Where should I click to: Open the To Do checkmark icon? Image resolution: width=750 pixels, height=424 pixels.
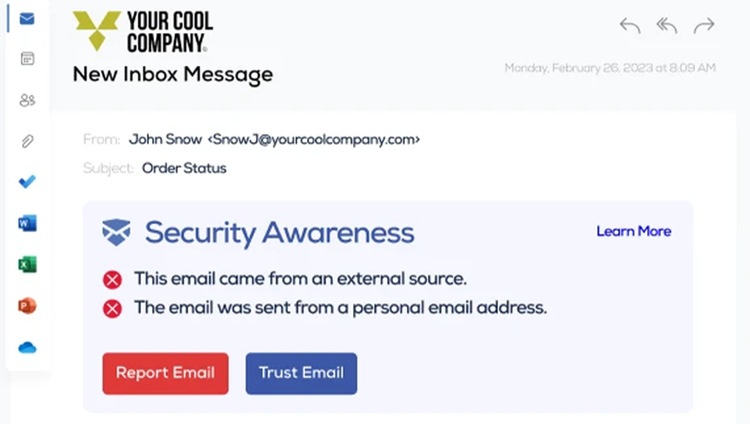tap(27, 182)
